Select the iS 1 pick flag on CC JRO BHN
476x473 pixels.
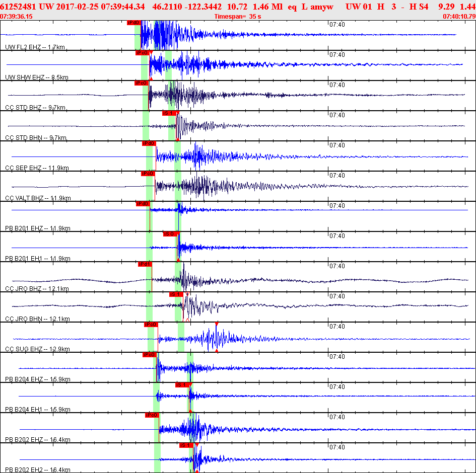pyautogui.click(x=176, y=294)
